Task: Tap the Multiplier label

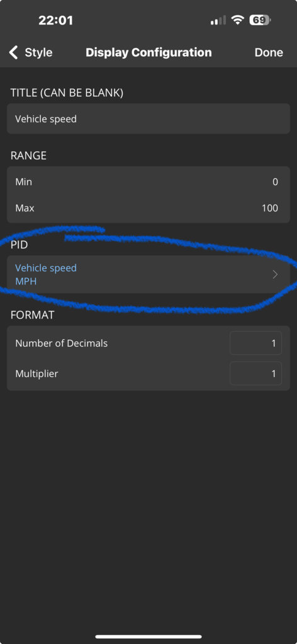Action: [36, 374]
